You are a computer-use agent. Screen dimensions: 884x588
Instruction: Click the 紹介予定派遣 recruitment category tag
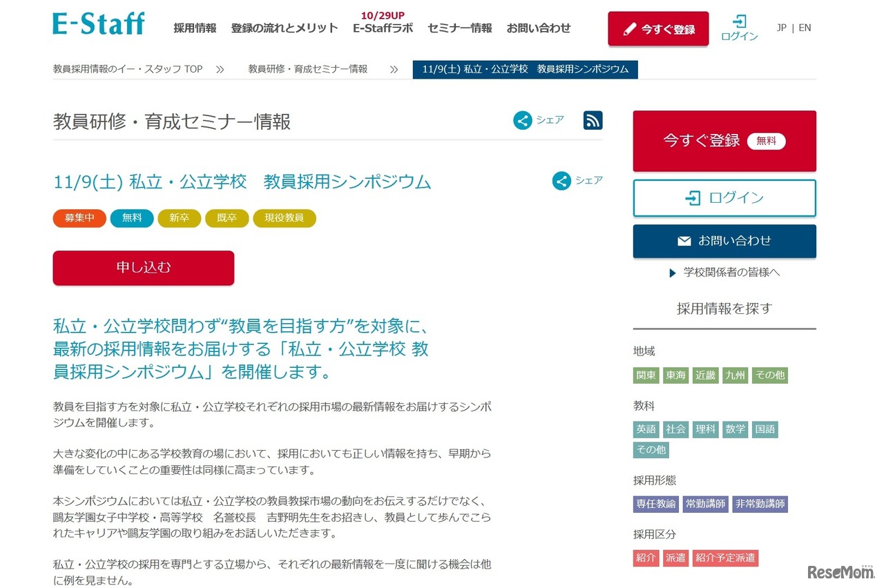[726, 558]
